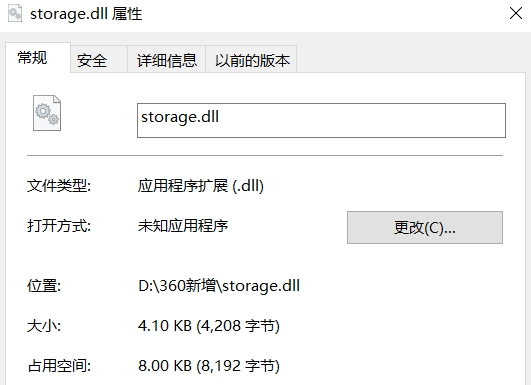The width and height of the screenshot is (531, 385).
Task: Click the 未知应用程序 opens-with text
Action: 183,226
